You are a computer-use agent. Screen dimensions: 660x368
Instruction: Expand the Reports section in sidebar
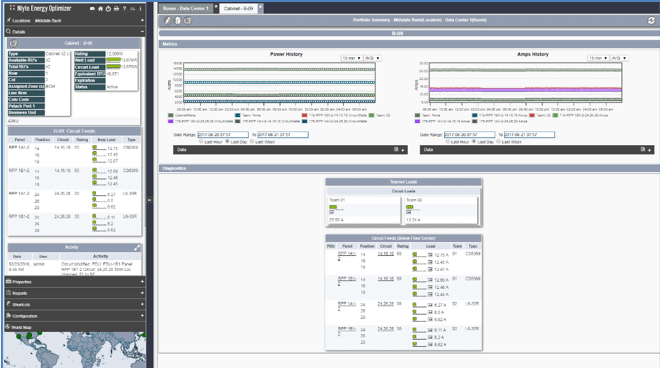[x=75, y=293]
